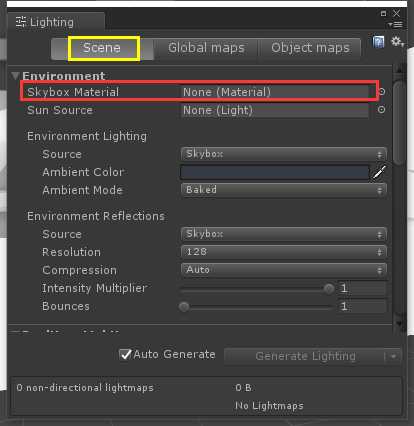Click the scrollbar down arrow
414x426 pixels.
[399, 323]
